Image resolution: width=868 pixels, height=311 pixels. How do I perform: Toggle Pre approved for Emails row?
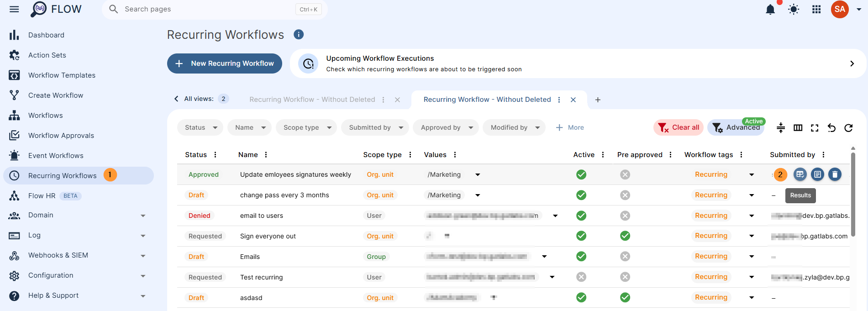[625, 256]
